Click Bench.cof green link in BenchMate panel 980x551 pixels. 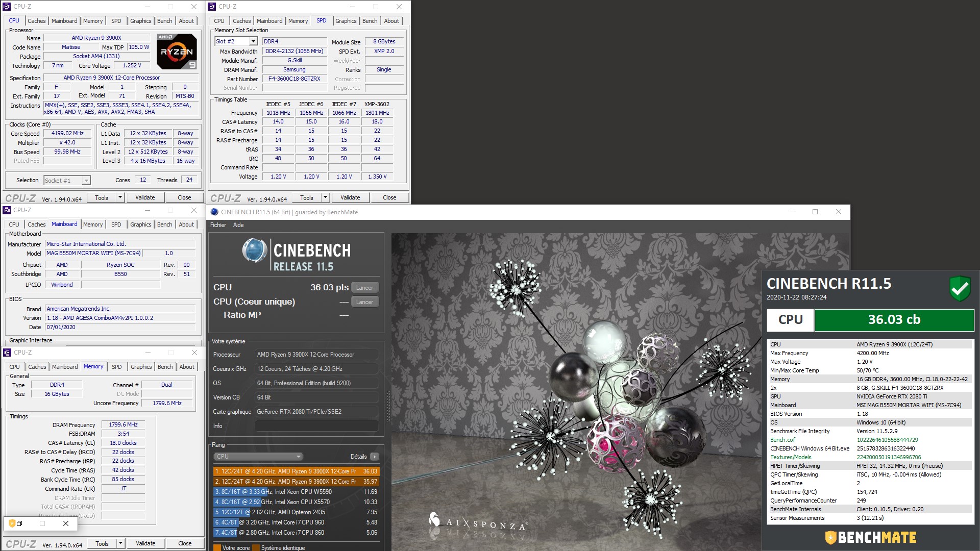coord(782,440)
